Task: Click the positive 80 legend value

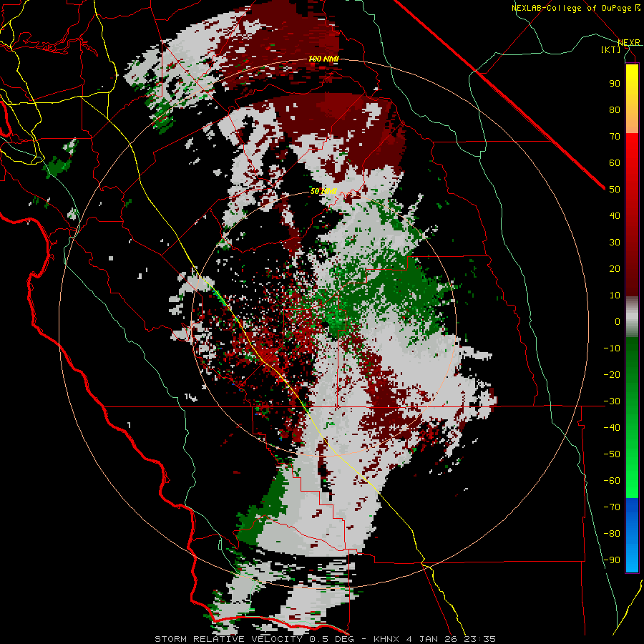Action: pyautogui.click(x=615, y=109)
